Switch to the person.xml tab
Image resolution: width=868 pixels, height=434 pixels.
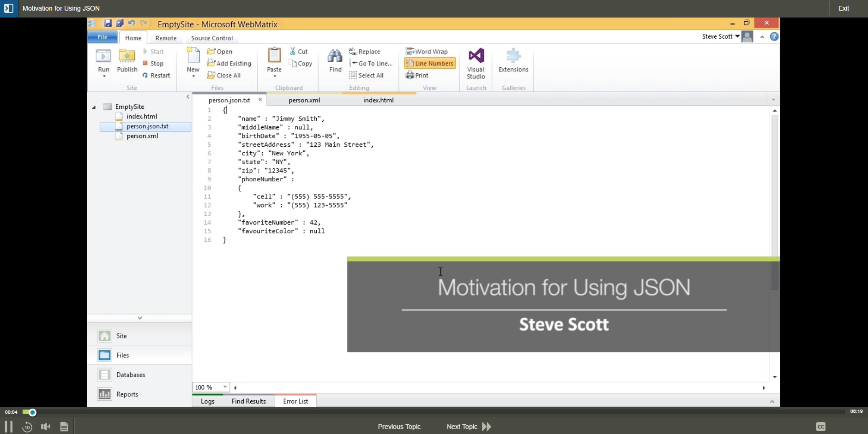coord(304,100)
